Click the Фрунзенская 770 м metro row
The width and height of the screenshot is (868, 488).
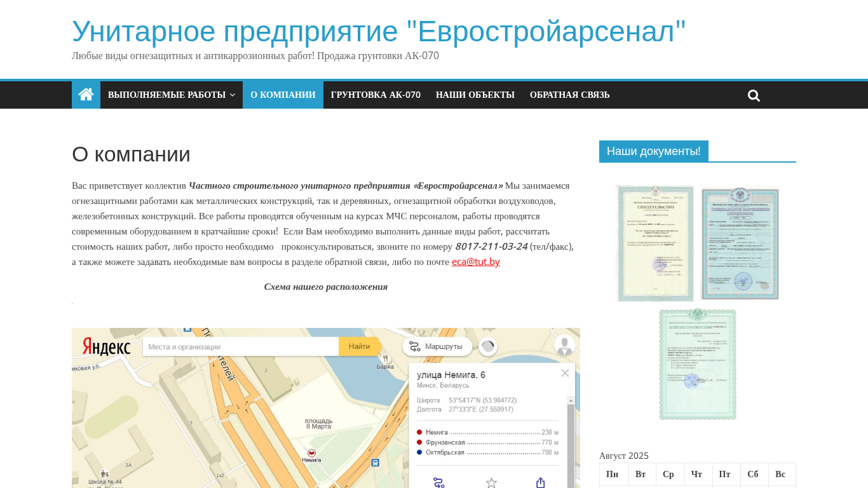click(488, 442)
